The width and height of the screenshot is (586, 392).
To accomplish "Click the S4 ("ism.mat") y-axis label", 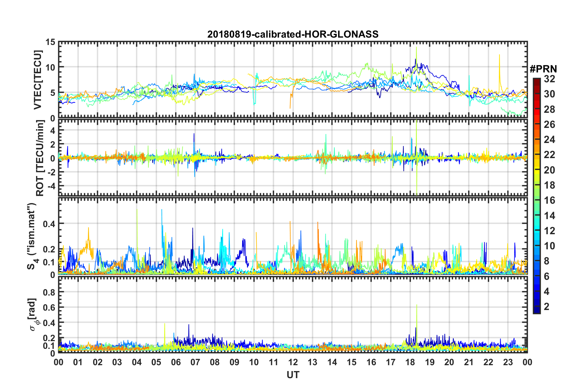I will [x=32, y=236].
